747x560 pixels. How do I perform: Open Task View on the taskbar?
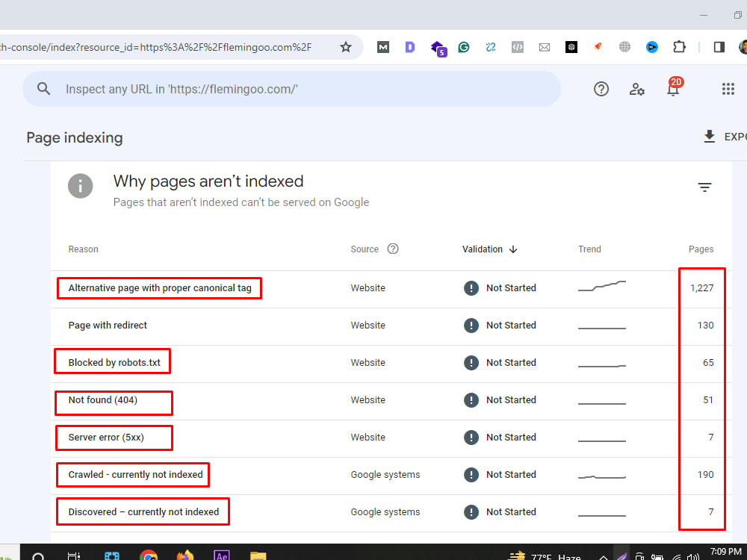(x=73, y=556)
